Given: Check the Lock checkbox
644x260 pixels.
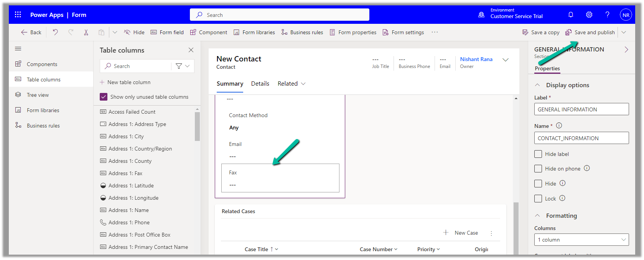Looking at the screenshot, I should tap(538, 199).
